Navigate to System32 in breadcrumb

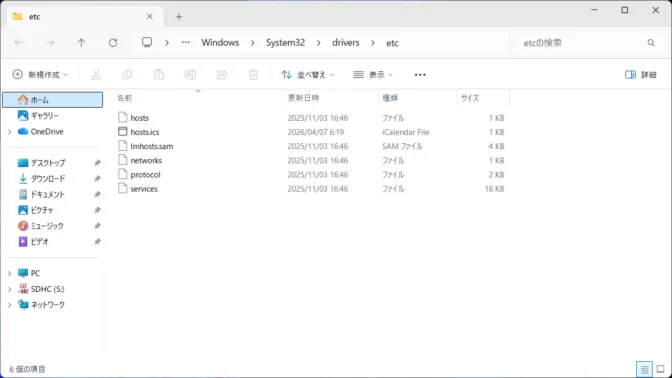click(x=285, y=42)
